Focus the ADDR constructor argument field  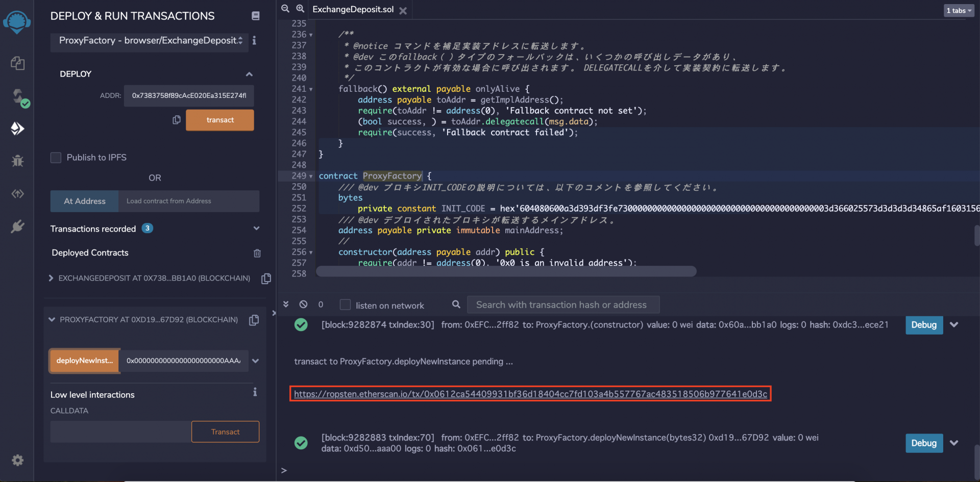(189, 95)
